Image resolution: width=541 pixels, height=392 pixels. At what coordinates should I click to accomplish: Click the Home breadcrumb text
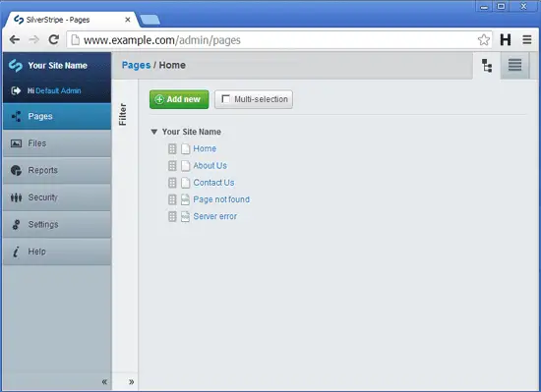pos(172,65)
